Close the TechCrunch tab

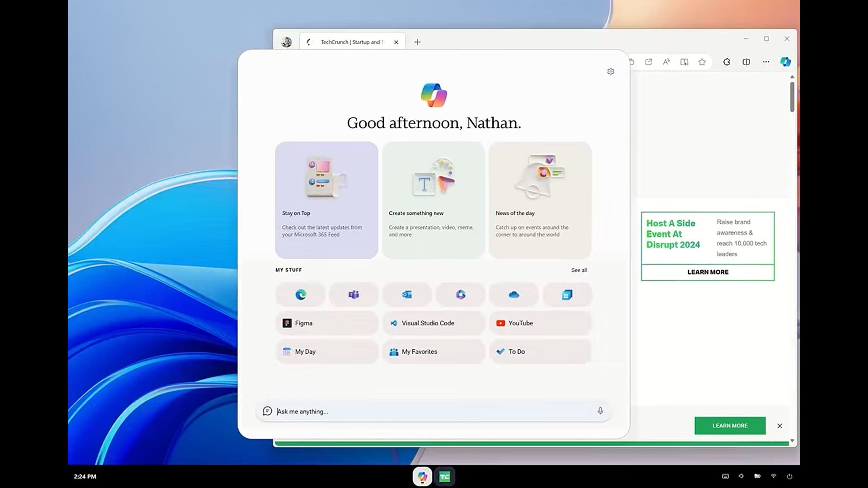(396, 42)
